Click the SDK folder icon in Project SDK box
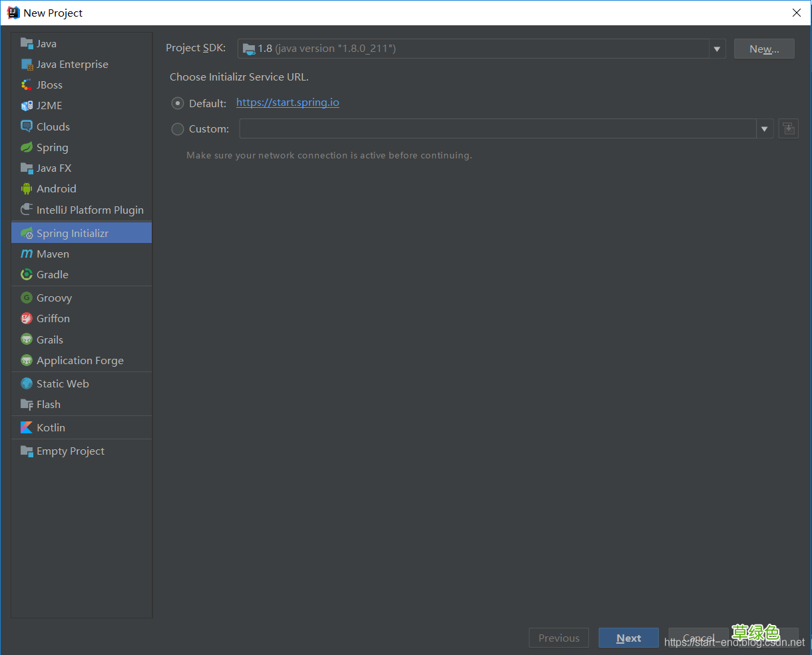 (x=249, y=49)
